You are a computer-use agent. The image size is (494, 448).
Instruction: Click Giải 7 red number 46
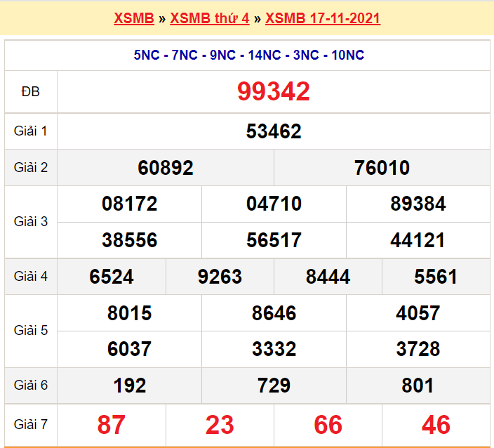(436, 425)
